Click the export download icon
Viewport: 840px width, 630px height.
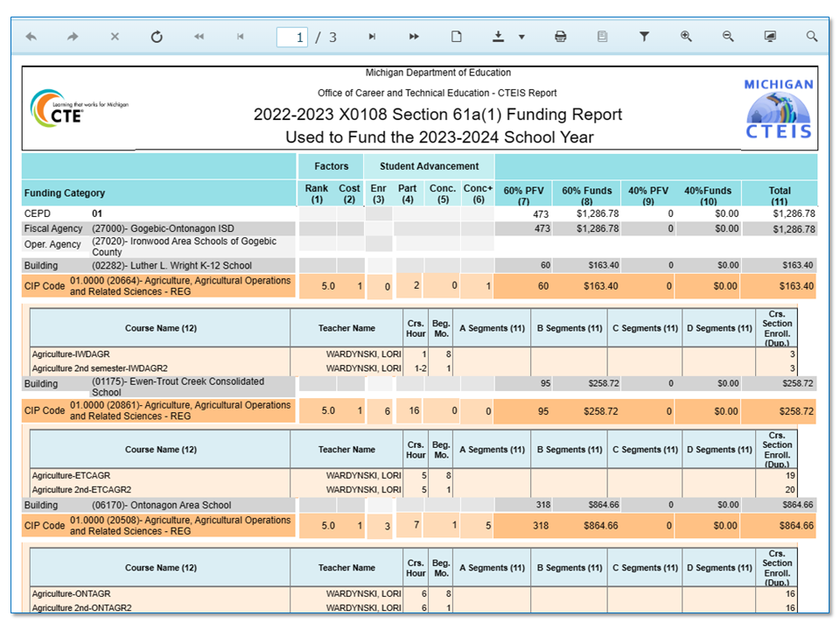pos(499,37)
